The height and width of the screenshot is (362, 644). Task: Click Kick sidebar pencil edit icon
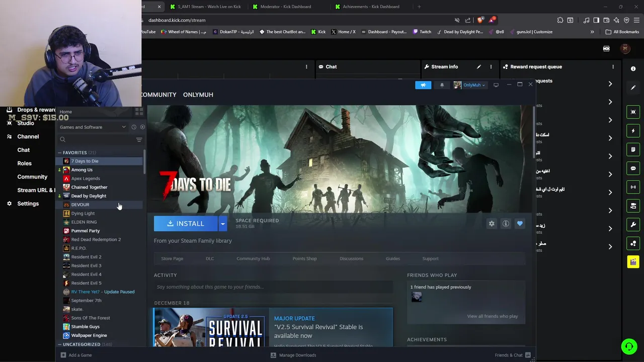(633, 87)
